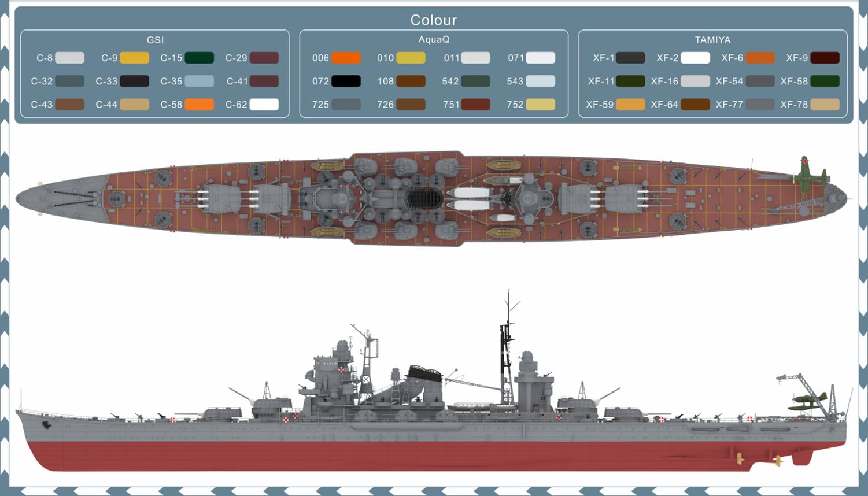Click the Colour title bar
Image resolution: width=868 pixels, height=496 pixels.
pyautogui.click(x=434, y=20)
